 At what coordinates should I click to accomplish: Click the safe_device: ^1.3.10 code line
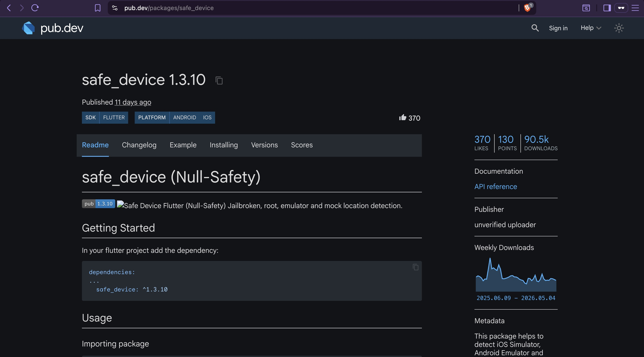pyautogui.click(x=132, y=289)
